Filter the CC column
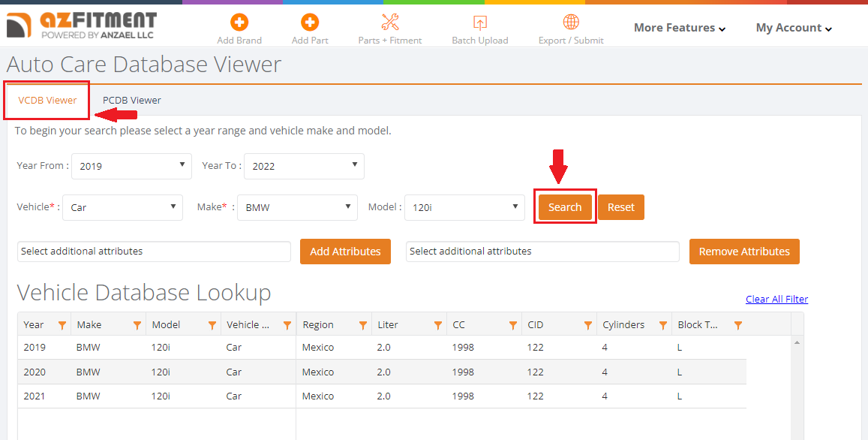Image resolution: width=868 pixels, height=440 pixels. 513,325
